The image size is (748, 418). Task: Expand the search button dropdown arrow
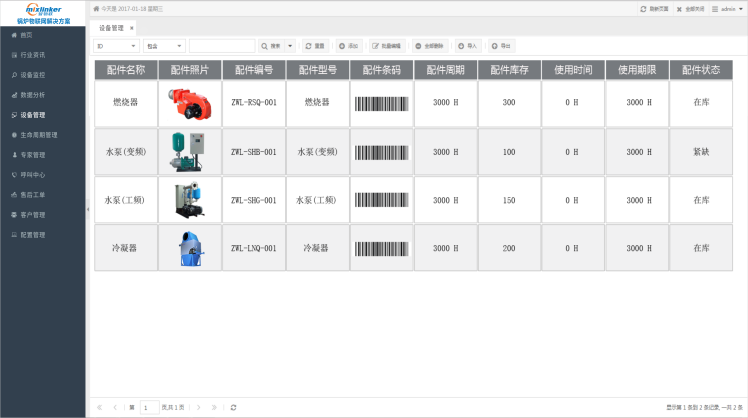pos(291,46)
